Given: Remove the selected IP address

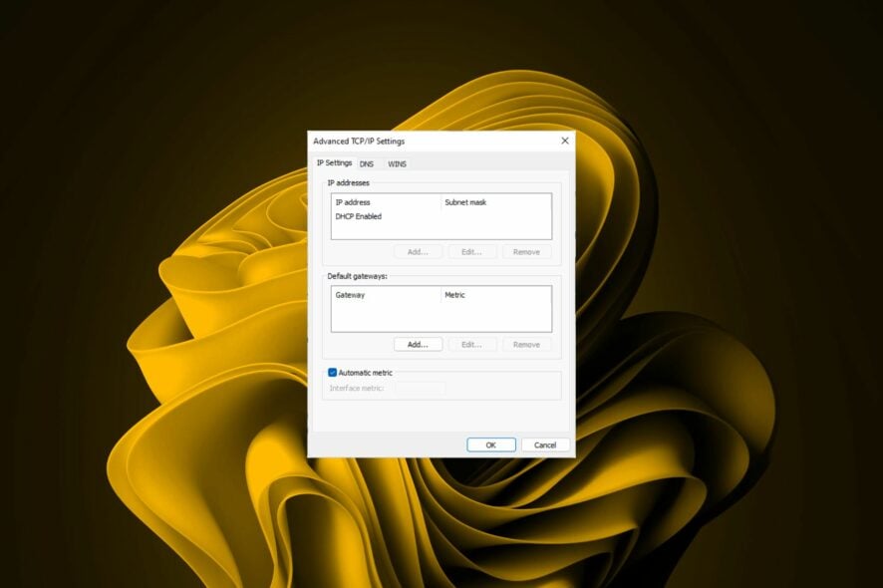Looking at the screenshot, I should pyautogui.click(x=525, y=251).
